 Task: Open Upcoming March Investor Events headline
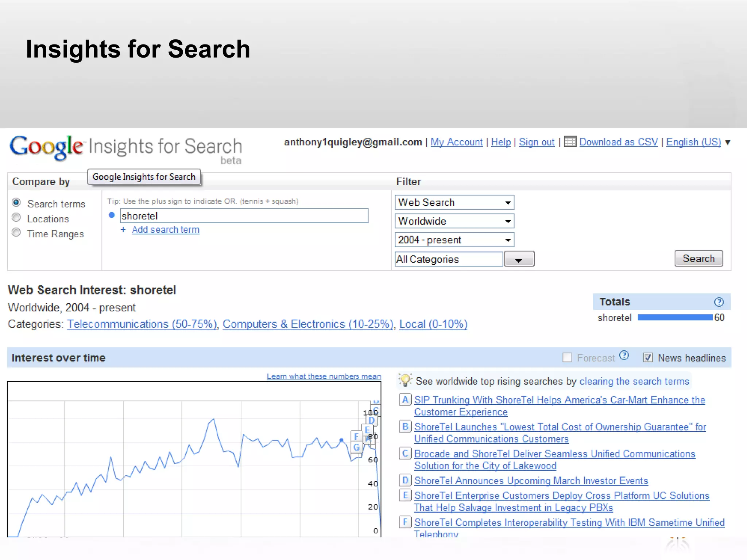tap(531, 481)
